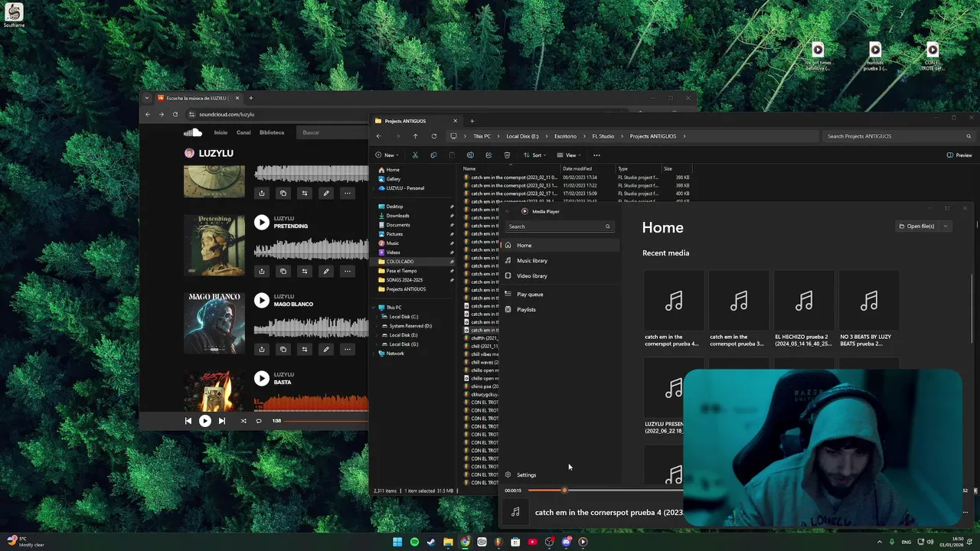Open Settings in Media Player sidebar
The width and height of the screenshot is (980, 551).
tap(559, 475)
